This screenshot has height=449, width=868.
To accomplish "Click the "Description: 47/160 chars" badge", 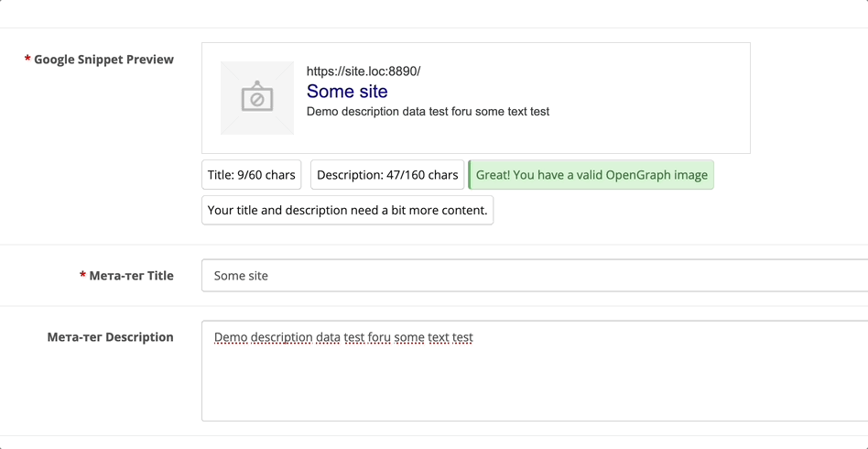I will click(x=387, y=175).
